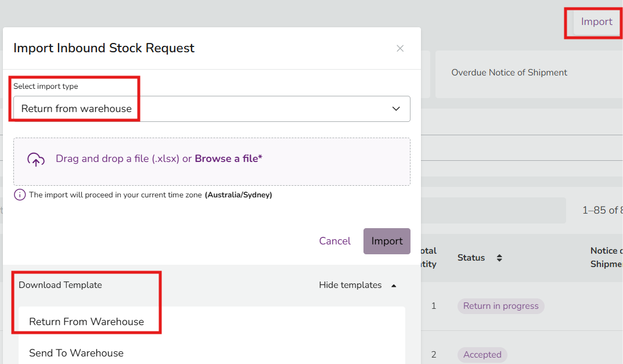
Task: Sort the table by the Status arrows
Action: pyautogui.click(x=499, y=258)
